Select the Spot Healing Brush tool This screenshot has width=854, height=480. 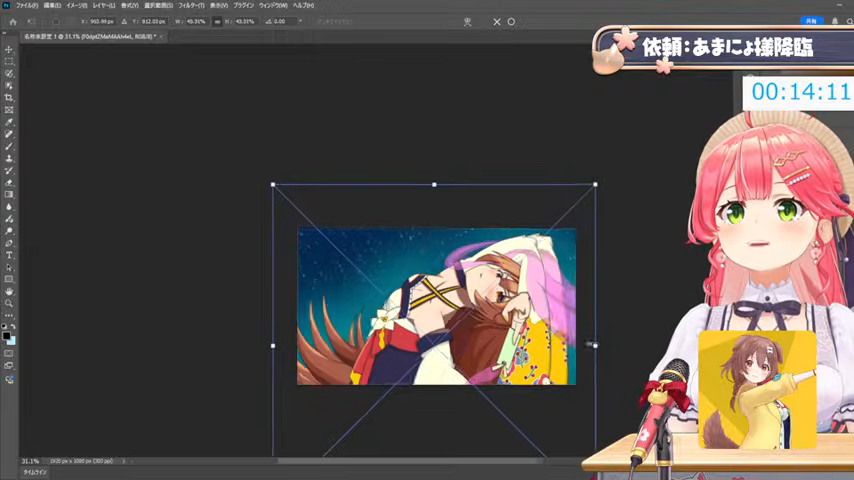point(9,134)
